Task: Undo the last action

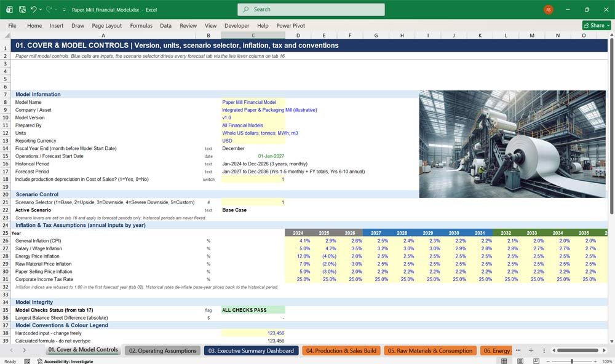Action: point(34,9)
